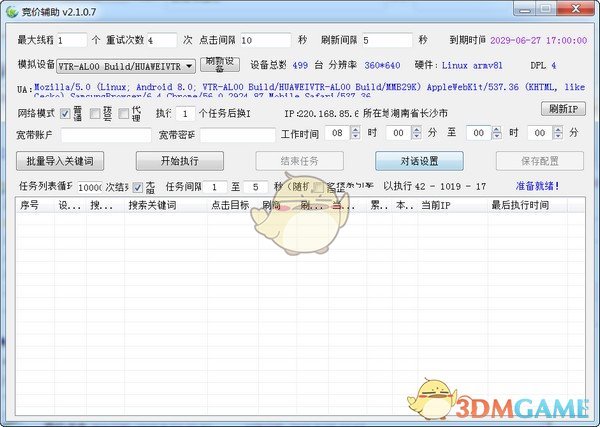
Task: Increase the start minute 00 with the up arrow
Action: click(x=417, y=130)
